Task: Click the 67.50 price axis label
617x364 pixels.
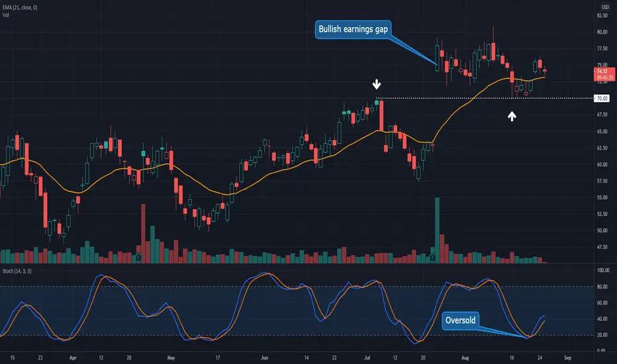Action: click(602, 115)
